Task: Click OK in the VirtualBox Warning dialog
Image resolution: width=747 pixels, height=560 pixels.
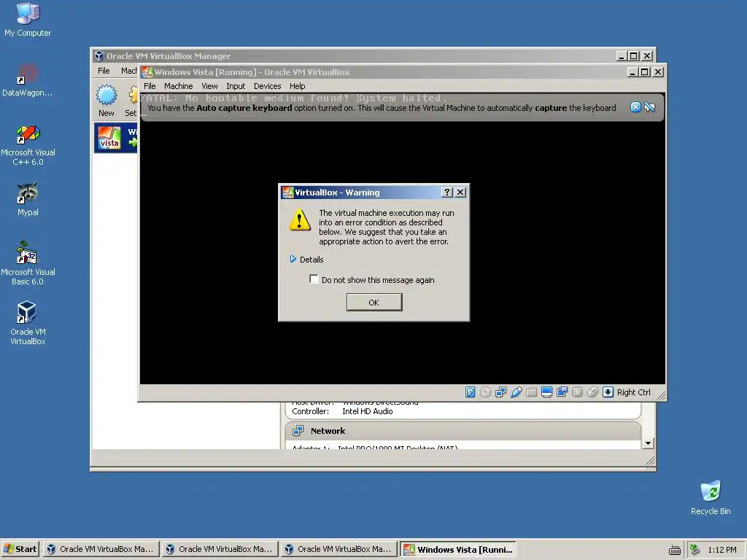Action: [374, 303]
